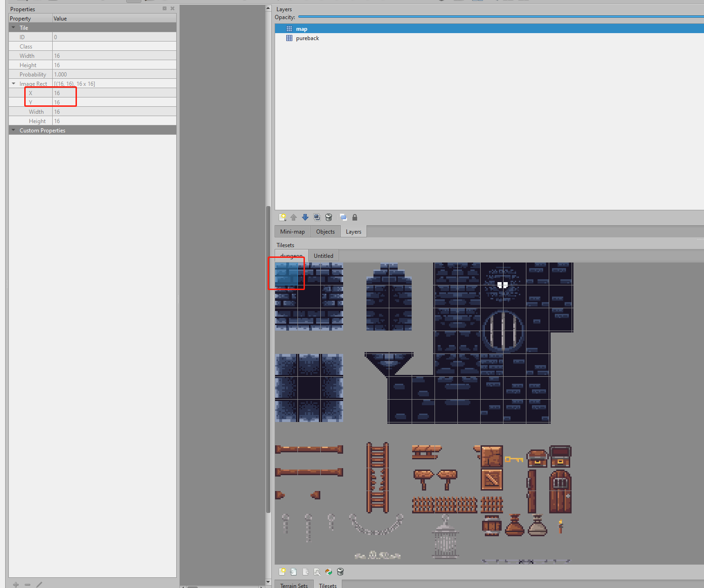Click the Image Rect summary value
The width and height of the screenshot is (704, 588).
pos(114,83)
